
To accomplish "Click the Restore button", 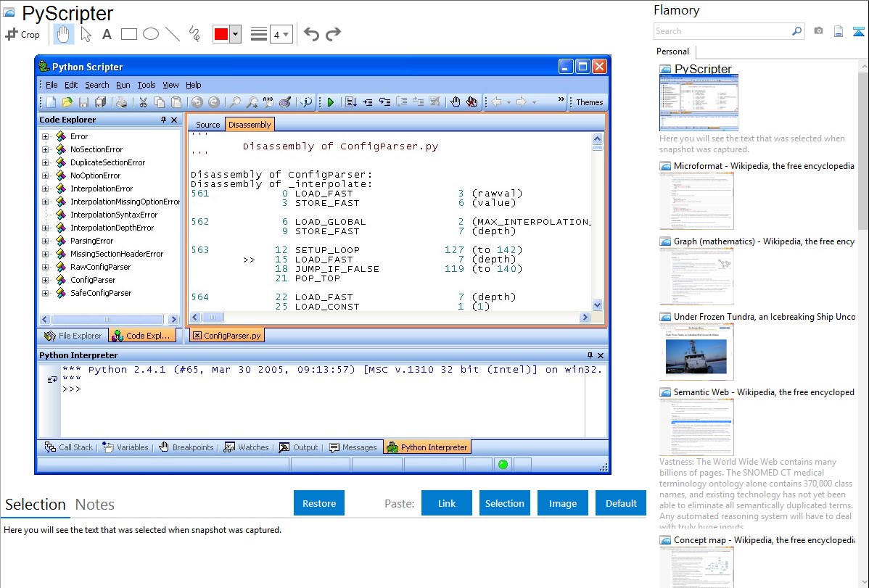I will [x=319, y=503].
